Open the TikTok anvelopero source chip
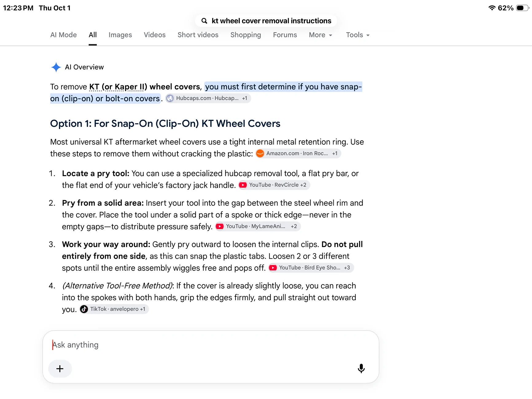This screenshot has height=399, width=532. click(x=114, y=309)
